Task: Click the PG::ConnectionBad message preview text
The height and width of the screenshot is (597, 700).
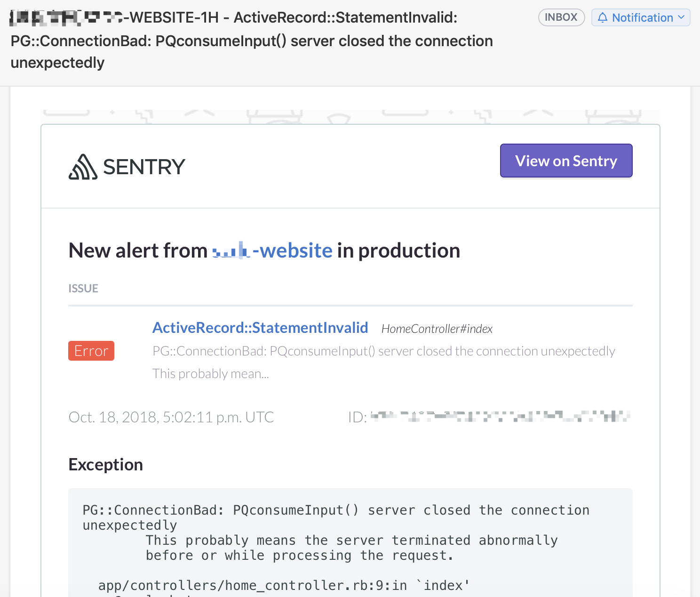Action: (x=384, y=351)
